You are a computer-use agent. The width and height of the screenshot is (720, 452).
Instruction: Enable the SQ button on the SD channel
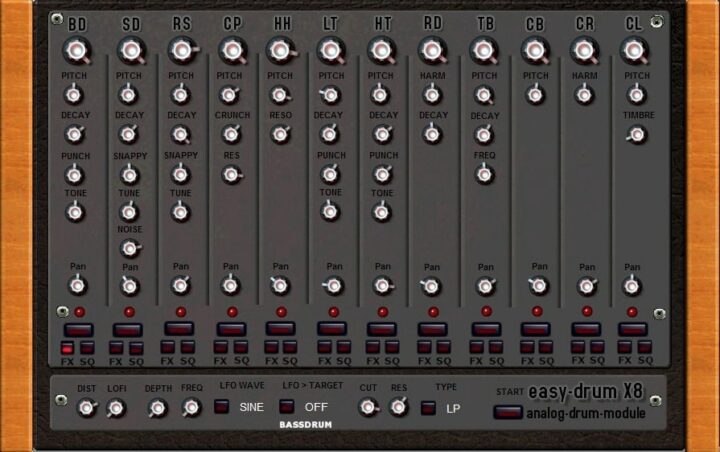coord(136,348)
